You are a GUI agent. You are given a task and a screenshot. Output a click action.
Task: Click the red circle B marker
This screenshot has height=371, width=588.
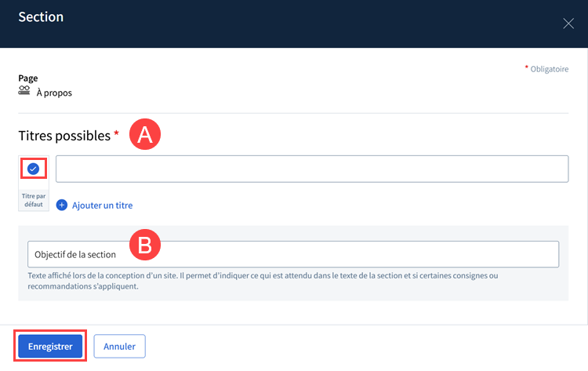[145, 245]
